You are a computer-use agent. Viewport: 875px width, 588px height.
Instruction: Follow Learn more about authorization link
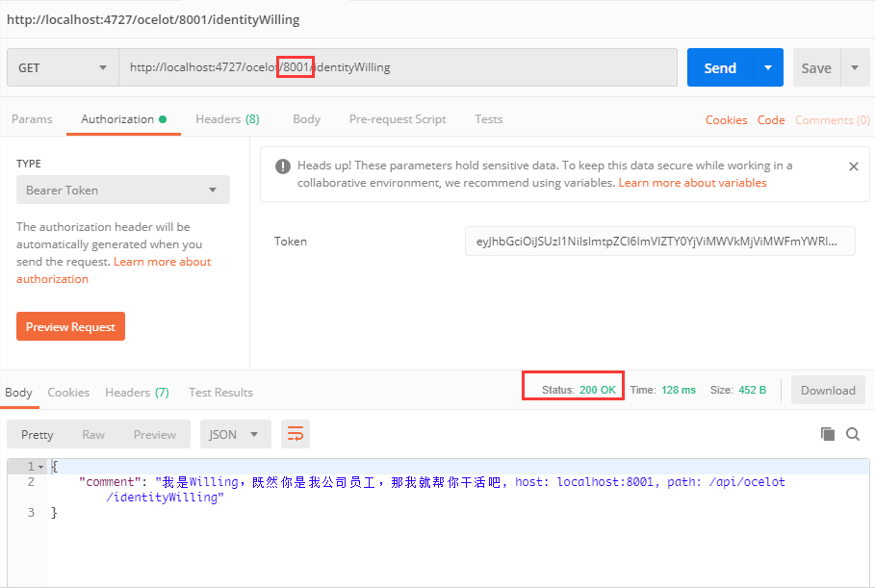(114, 270)
